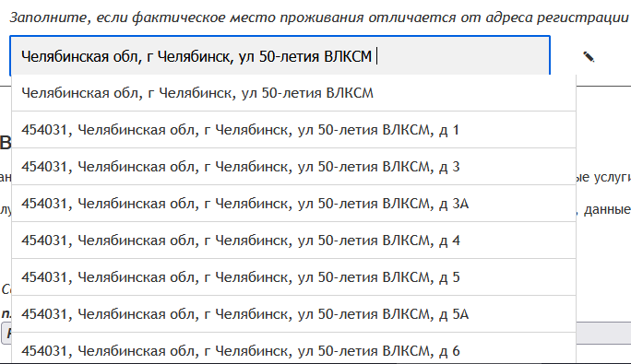The height and width of the screenshot is (364, 631).
Task: Choose the address suggestion ending with д 6
Action: click(x=293, y=350)
